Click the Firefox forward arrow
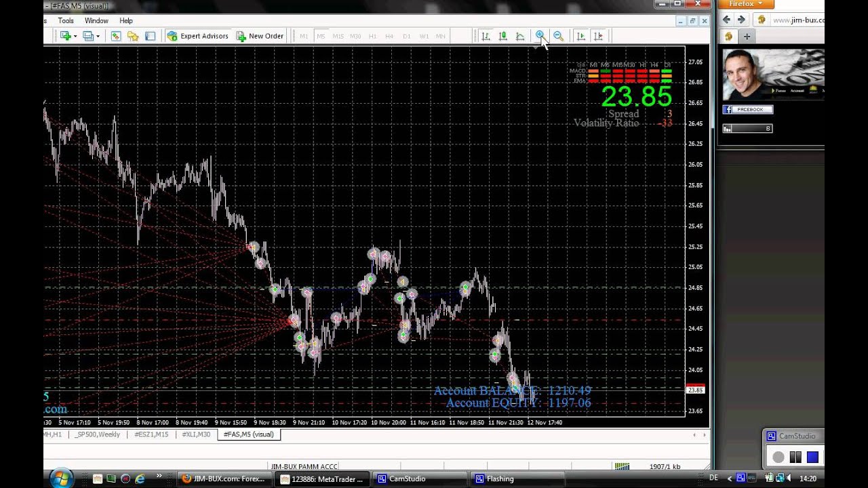Image resolution: width=868 pixels, height=488 pixels. point(741,20)
